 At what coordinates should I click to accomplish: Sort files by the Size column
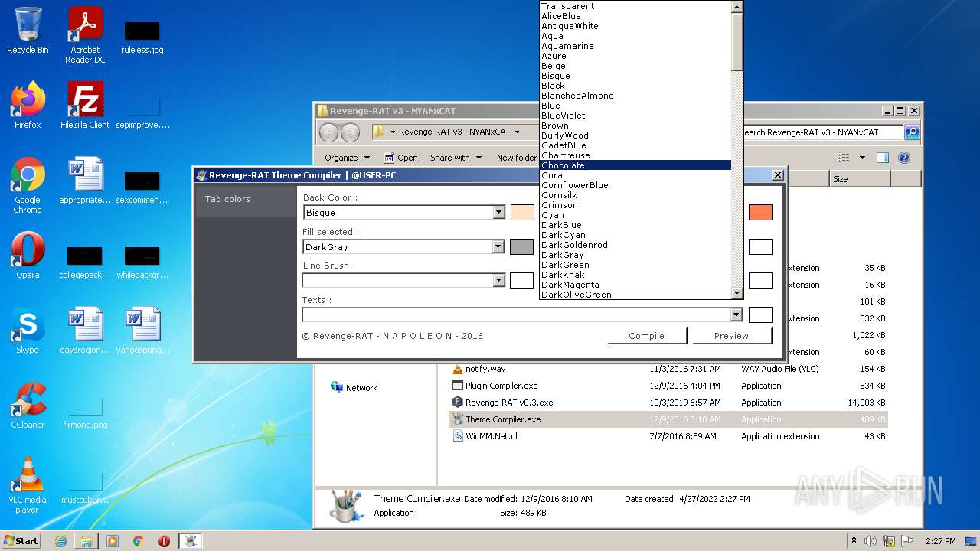(860, 179)
